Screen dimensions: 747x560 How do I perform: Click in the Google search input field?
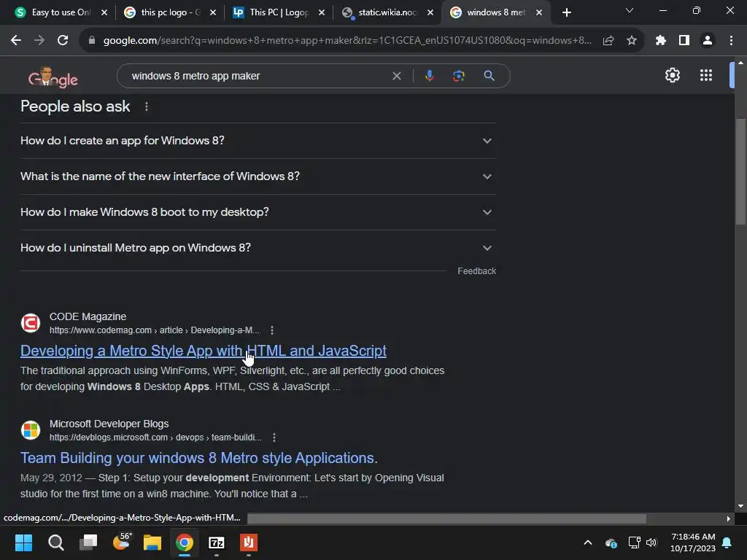[258, 76]
